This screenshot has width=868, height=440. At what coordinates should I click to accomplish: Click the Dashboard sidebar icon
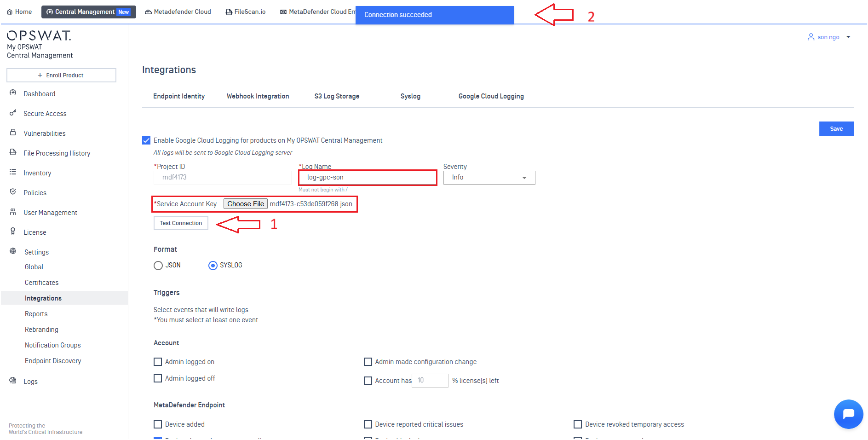click(x=13, y=93)
